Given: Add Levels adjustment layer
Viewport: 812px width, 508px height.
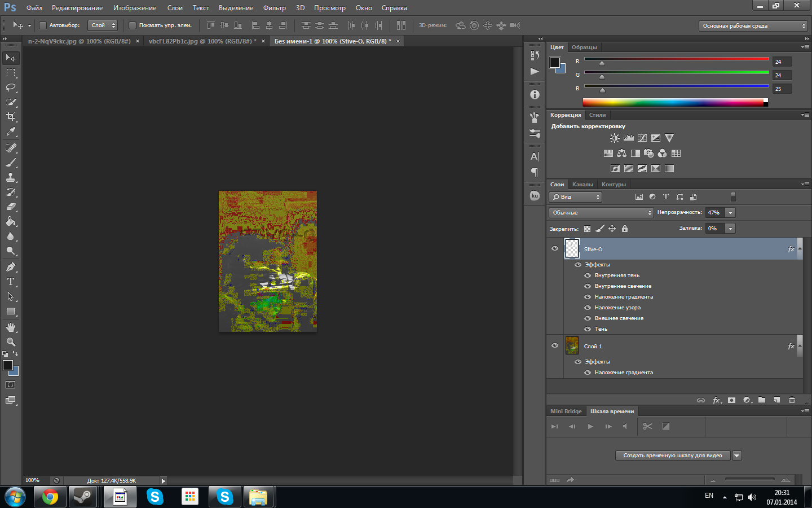Looking at the screenshot, I should click(628, 138).
